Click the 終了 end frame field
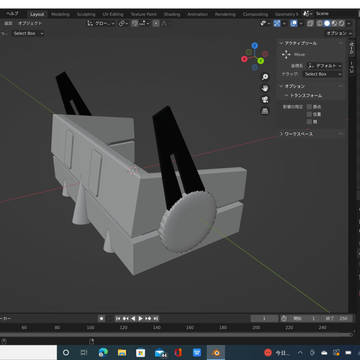The width and height of the screenshot is (360, 360). (x=338, y=319)
